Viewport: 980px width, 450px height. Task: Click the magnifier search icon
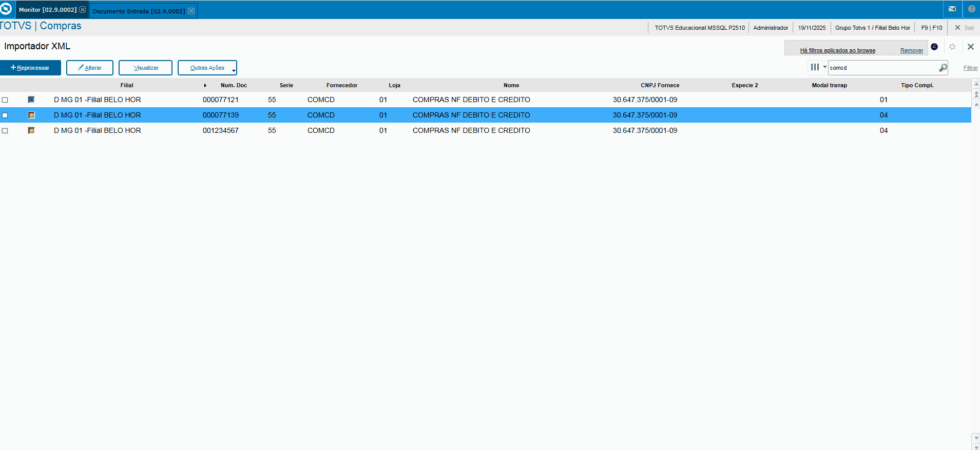tap(943, 68)
